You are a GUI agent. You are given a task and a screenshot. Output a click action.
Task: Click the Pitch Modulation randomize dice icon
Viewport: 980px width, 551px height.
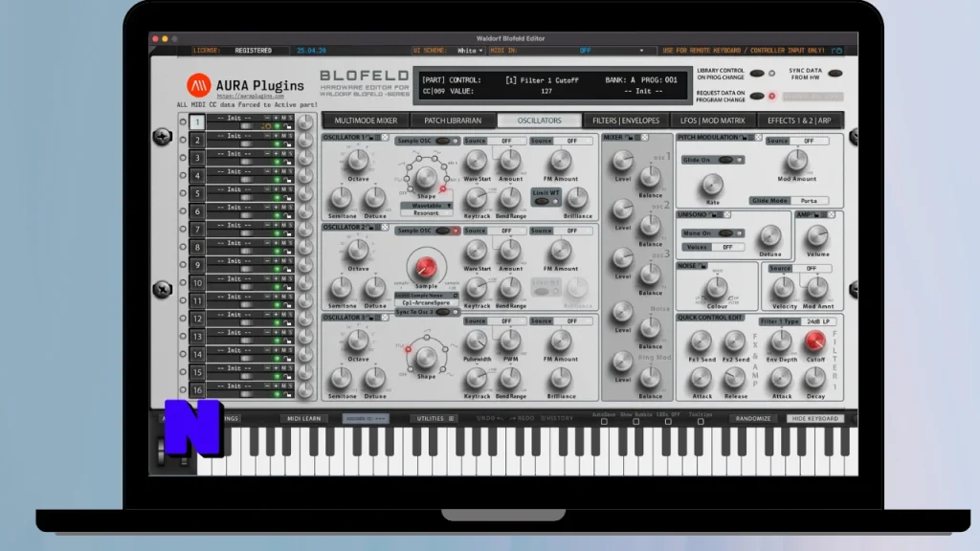758,138
